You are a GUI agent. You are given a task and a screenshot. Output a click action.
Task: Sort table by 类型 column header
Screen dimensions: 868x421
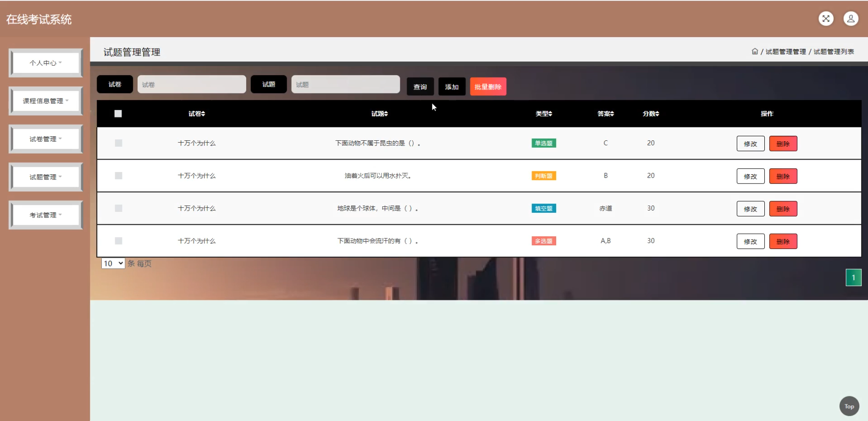point(544,114)
